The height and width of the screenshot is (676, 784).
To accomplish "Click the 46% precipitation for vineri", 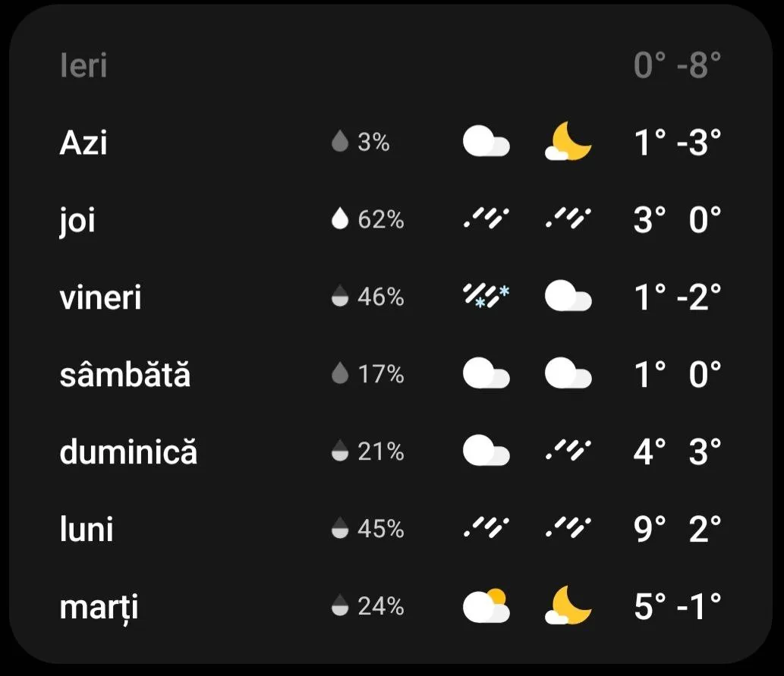I will 368,297.
